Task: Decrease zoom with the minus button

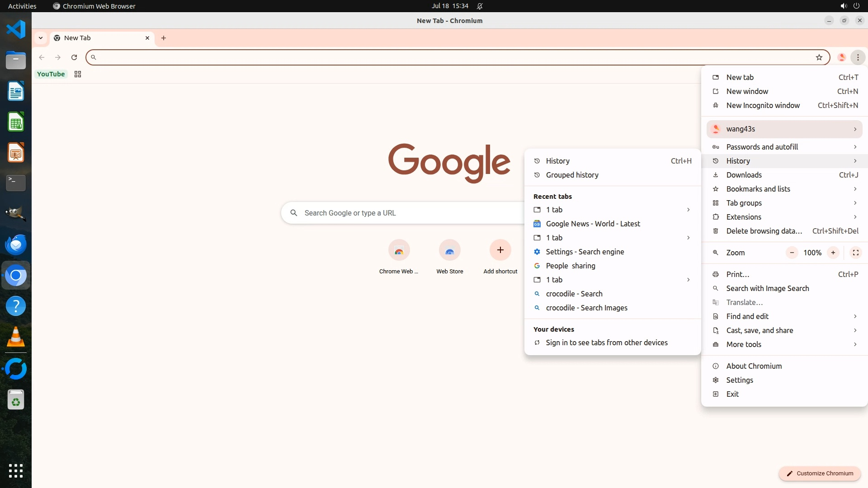Action: (x=792, y=253)
